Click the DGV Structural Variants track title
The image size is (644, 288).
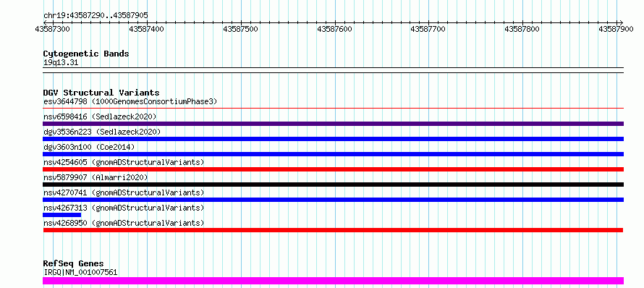(101, 93)
